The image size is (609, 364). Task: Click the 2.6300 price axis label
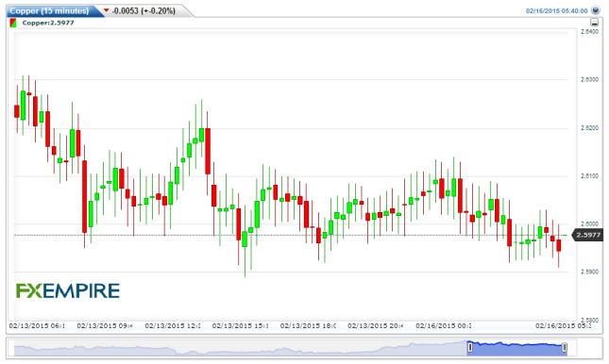pyautogui.click(x=589, y=79)
